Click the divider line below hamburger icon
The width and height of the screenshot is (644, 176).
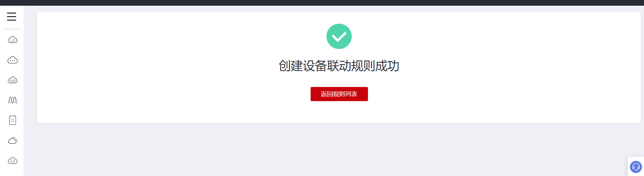pos(12,29)
